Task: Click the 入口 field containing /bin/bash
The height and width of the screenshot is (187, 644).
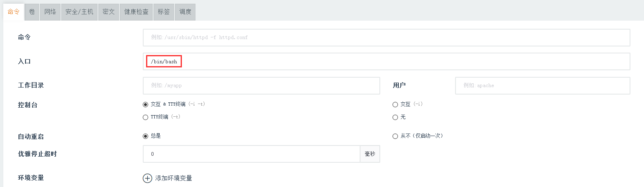Action: pyautogui.click(x=386, y=62)
